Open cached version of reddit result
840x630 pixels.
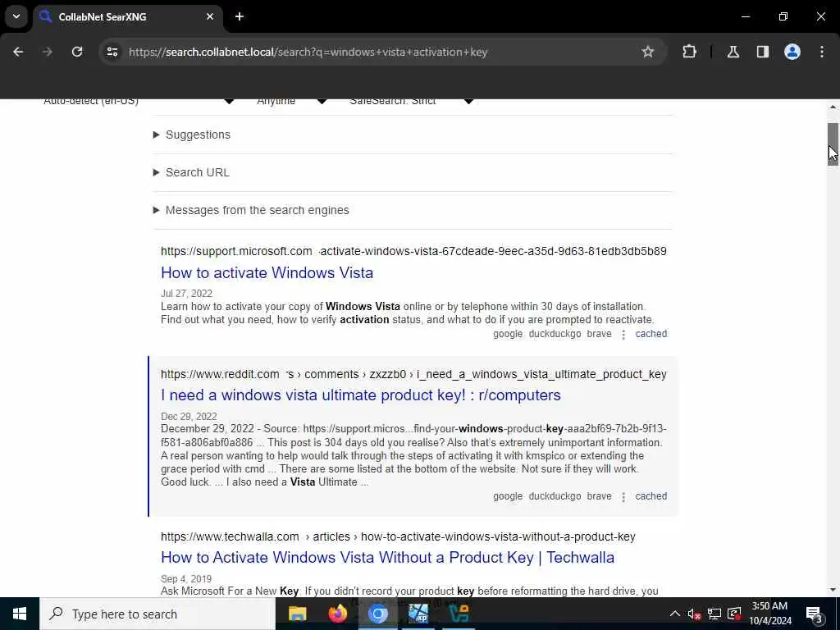(651, 496)
